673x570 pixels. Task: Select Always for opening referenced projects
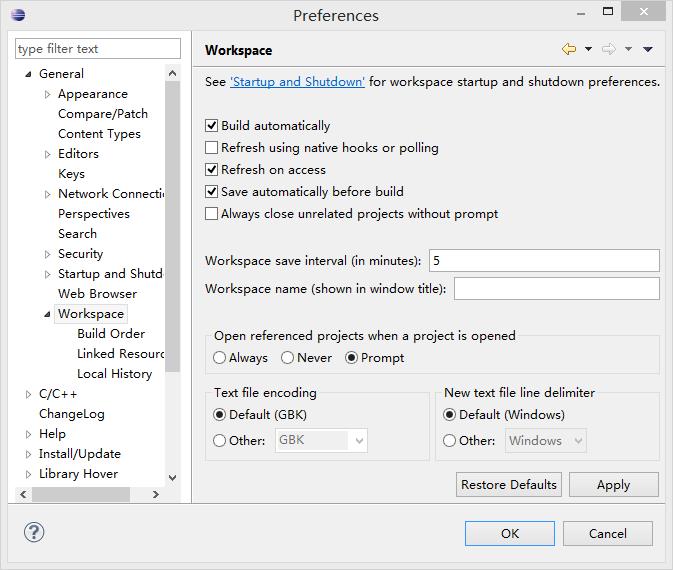coord(219,358)
